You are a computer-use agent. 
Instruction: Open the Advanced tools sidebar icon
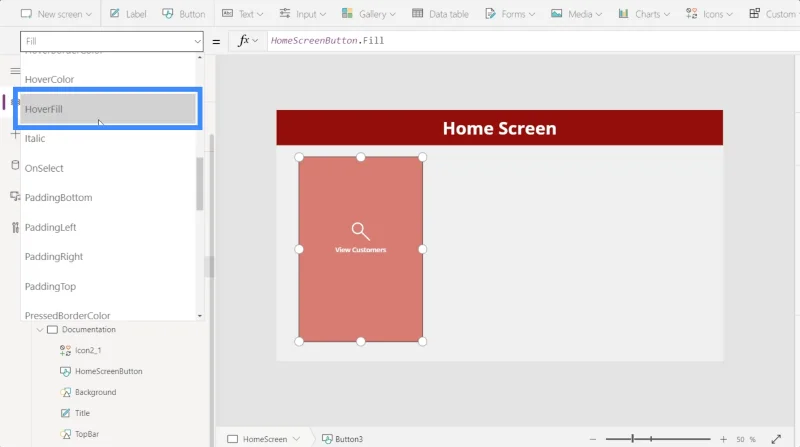pos(15,228)
